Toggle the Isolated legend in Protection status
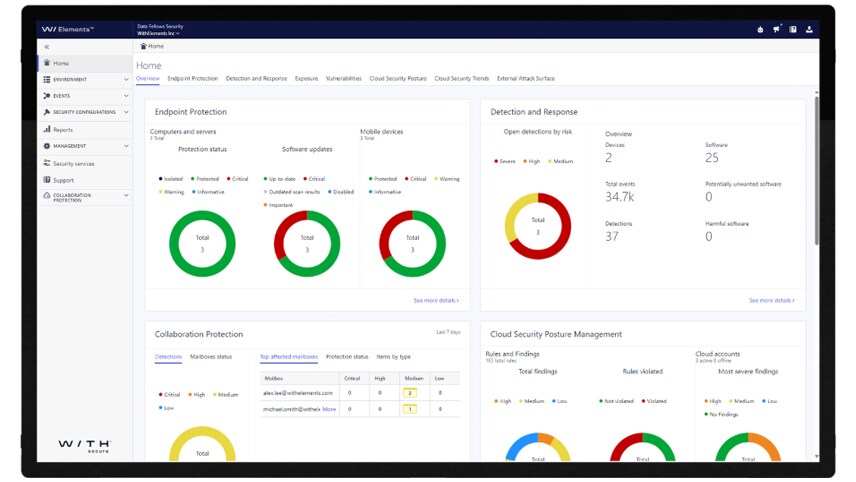Screen dimensions: 856x482 [168, 179]
